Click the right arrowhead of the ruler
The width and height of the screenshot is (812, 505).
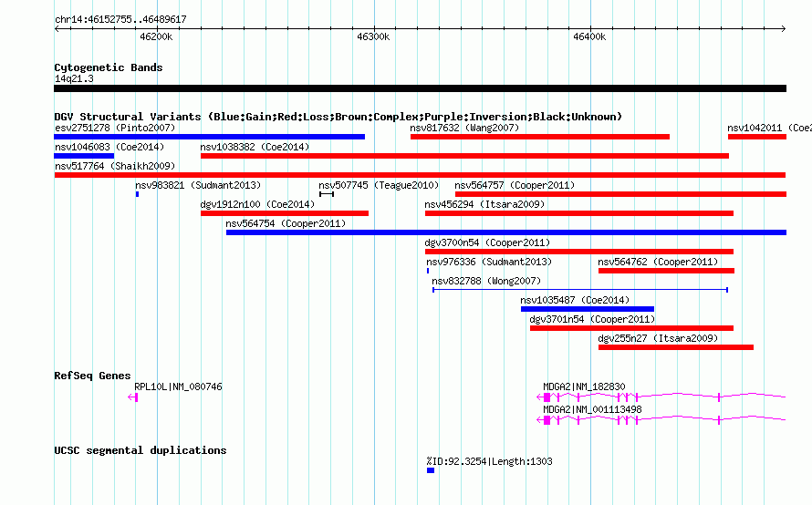pos(784,29)
